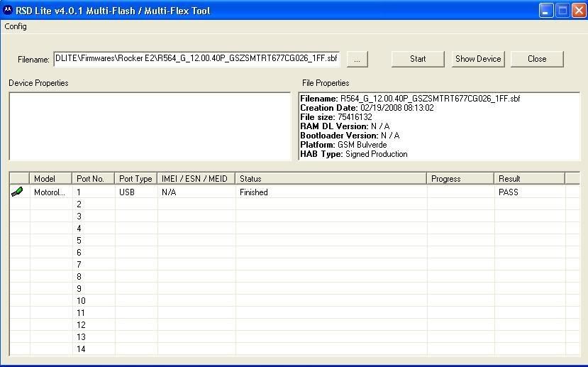Click inside the empty Device Properties box
The height and width of the screenshot is (367, 588).
150,126
